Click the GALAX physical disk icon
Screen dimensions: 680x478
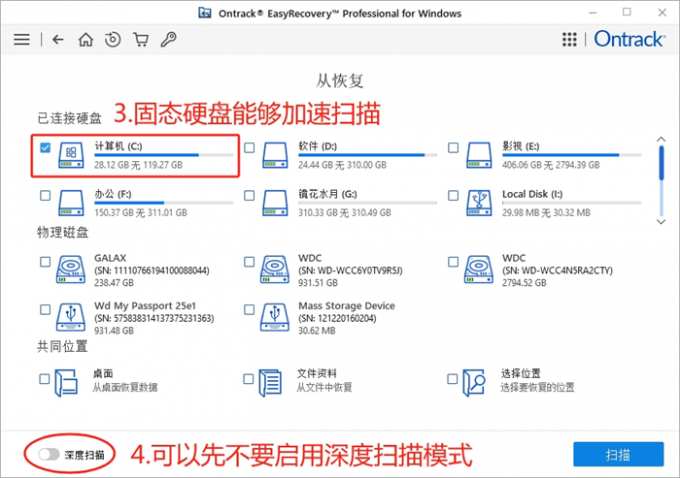click(70, 269)
